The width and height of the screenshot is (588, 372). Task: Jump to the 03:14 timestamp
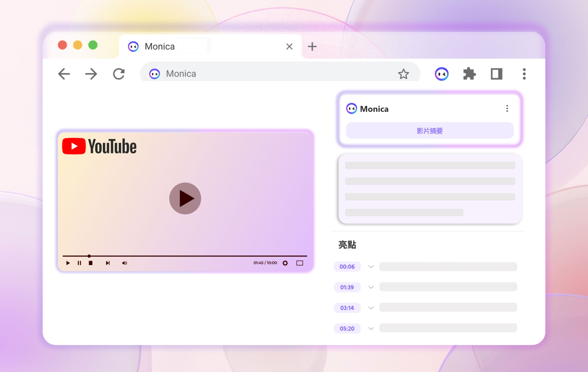[x=347, y=308]
